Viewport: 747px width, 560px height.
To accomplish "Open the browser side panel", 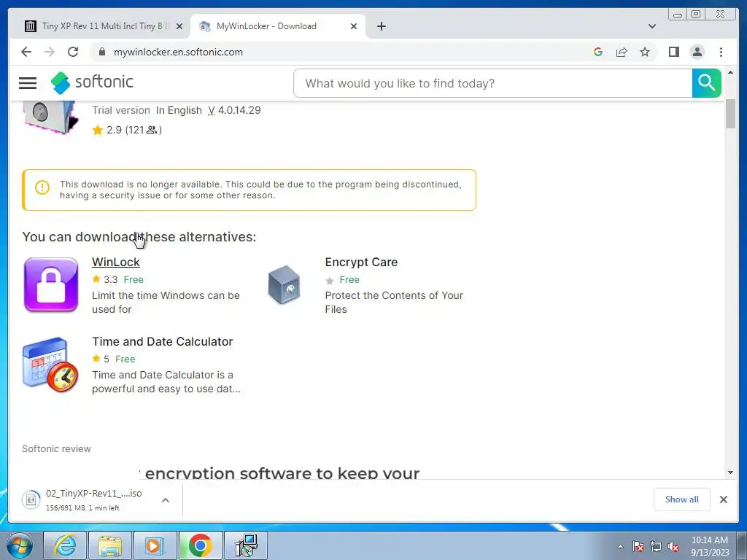I will pos(673,52).
